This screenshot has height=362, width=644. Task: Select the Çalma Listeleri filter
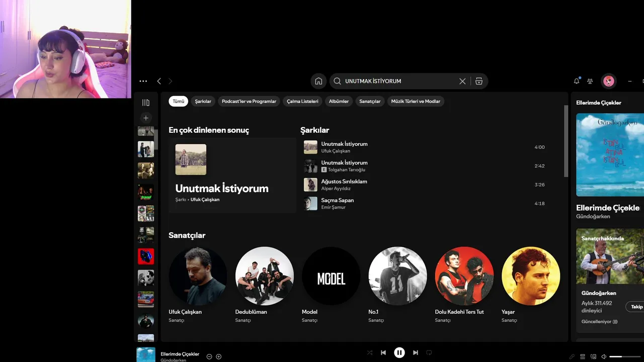(x=302, y=101)
